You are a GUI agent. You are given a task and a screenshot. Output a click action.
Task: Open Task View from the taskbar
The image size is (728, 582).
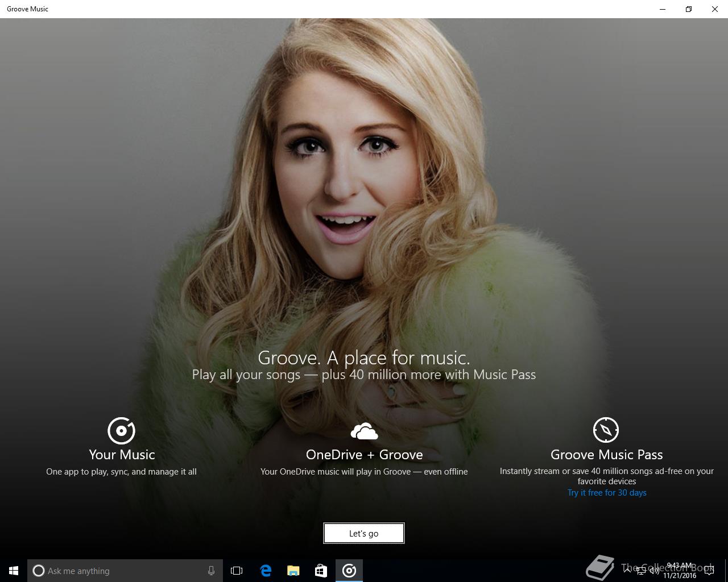click(237, 571)
